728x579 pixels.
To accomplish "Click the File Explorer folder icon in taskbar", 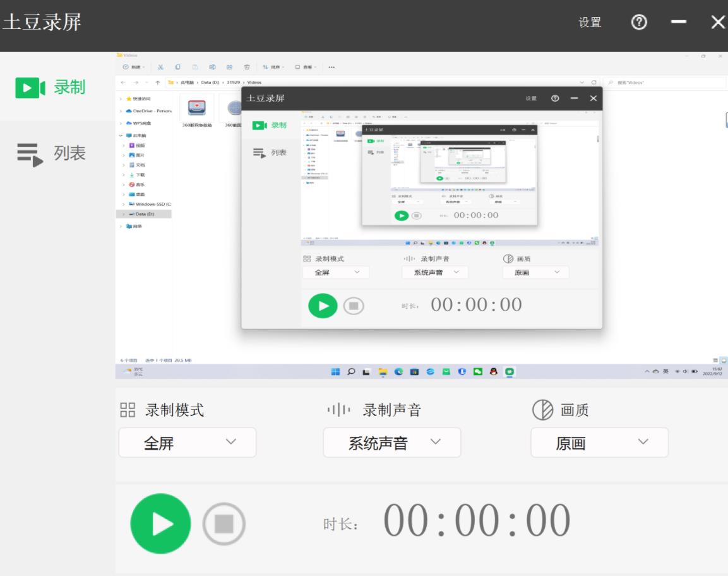I will coord(383,371).
